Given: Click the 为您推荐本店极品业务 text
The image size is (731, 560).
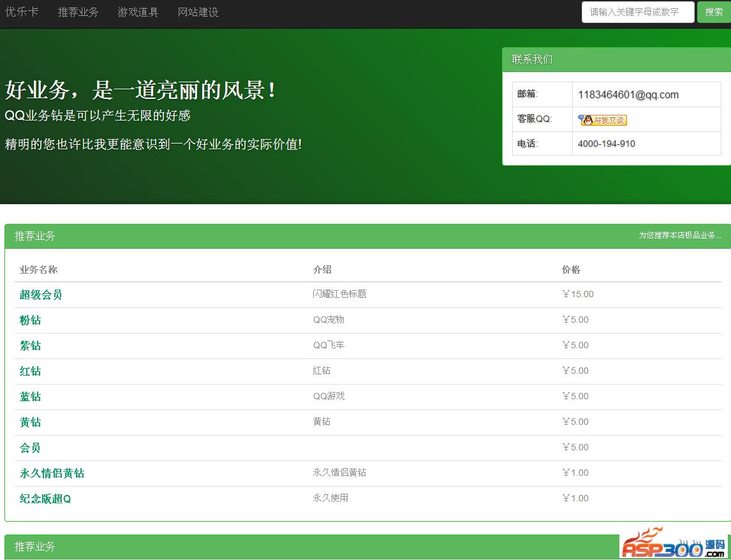Looking at the screenshot, I should pyautogui.click(x=680, y=235).
